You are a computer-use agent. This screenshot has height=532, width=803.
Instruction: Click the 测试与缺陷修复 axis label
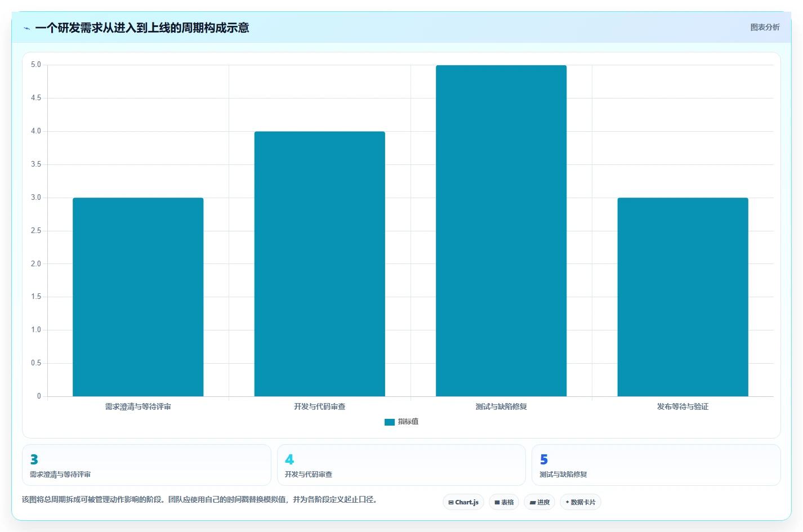coord(501,406)
